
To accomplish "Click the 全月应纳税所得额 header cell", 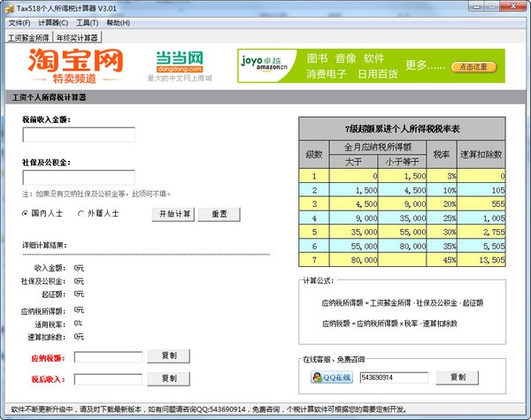I will (378, 147).
